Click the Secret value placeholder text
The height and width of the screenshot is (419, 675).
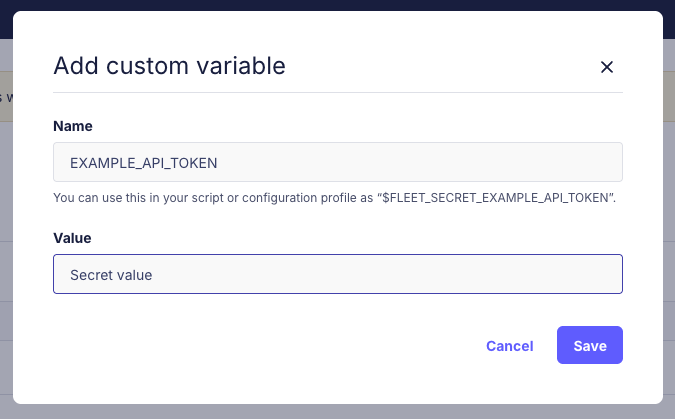[111, 274]
